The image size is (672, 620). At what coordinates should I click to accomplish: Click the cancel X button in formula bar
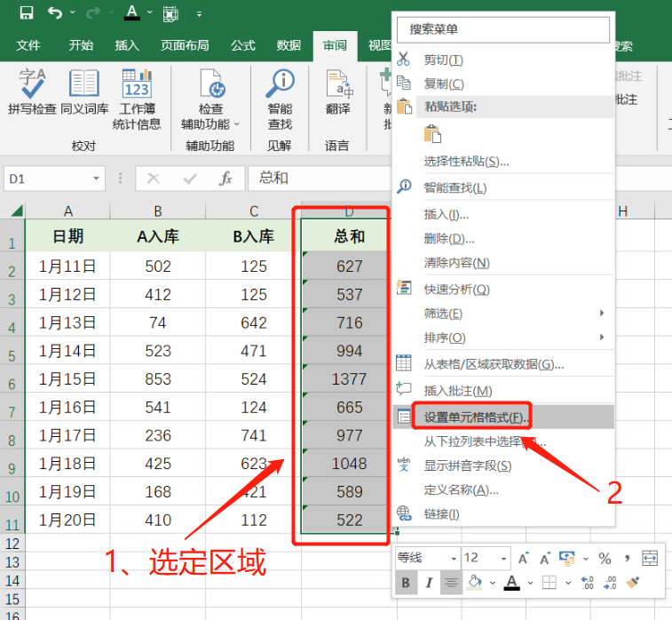[154, 179]
